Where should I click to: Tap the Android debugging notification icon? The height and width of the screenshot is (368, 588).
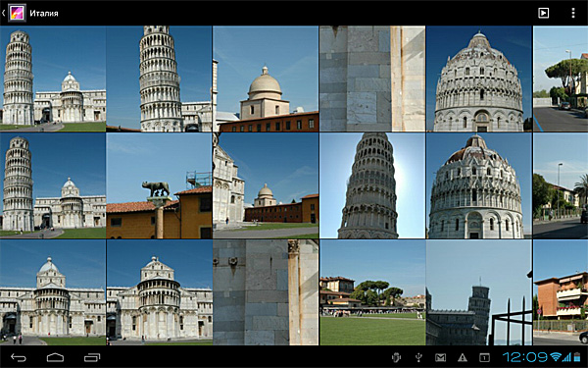(x=396, y=357)
